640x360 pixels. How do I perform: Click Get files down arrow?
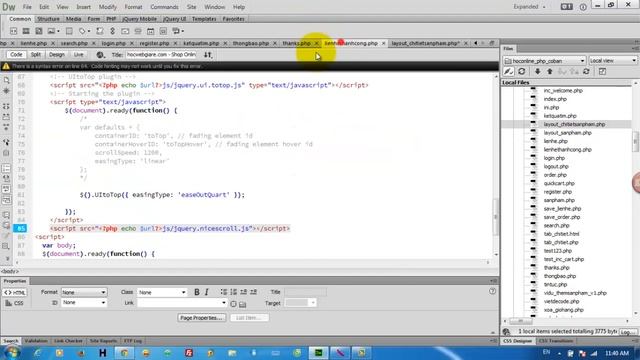538,71
